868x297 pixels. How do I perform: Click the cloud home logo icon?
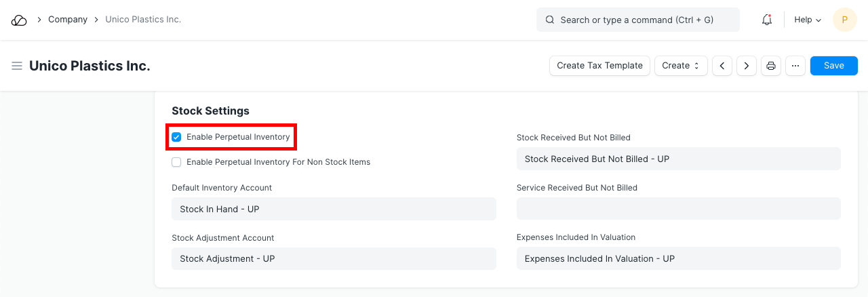coord(19,20)
